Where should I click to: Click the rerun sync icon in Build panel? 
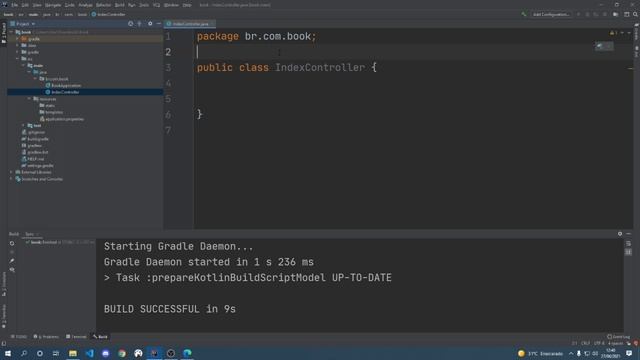(x=12, y=243)
